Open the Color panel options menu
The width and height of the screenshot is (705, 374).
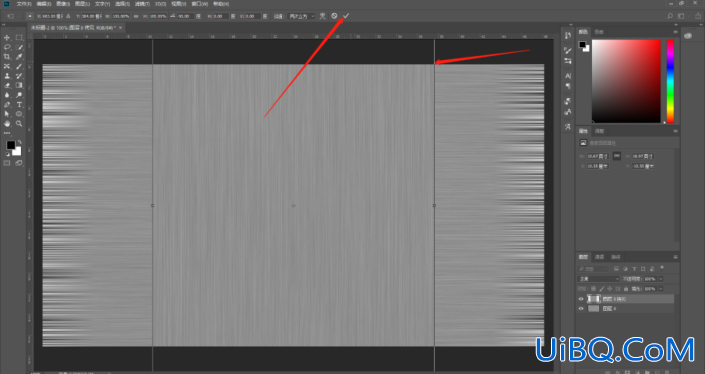pyautogui.click(x=675, y=32)
